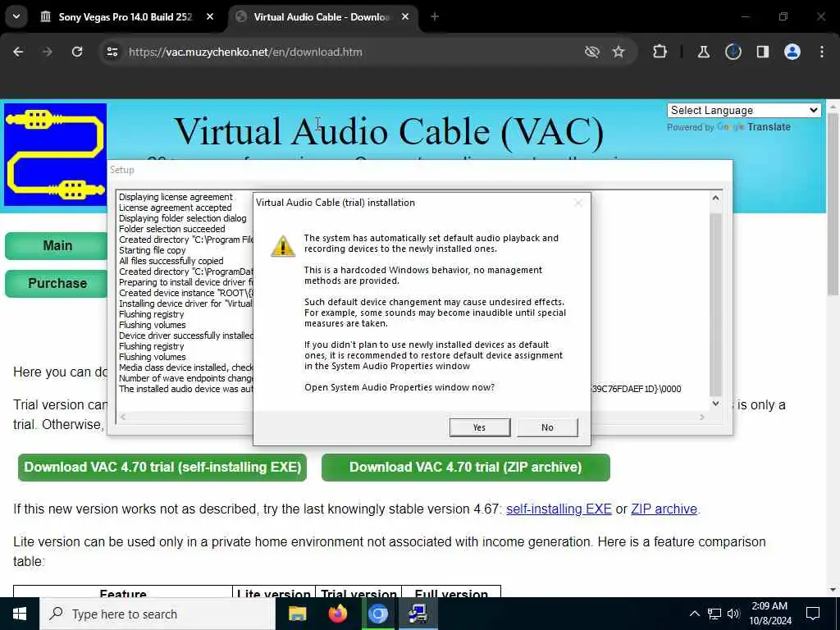Select log line 'All files successfully copied'
The height and width of the screenshot is (630, 840).
click(171, 261)
